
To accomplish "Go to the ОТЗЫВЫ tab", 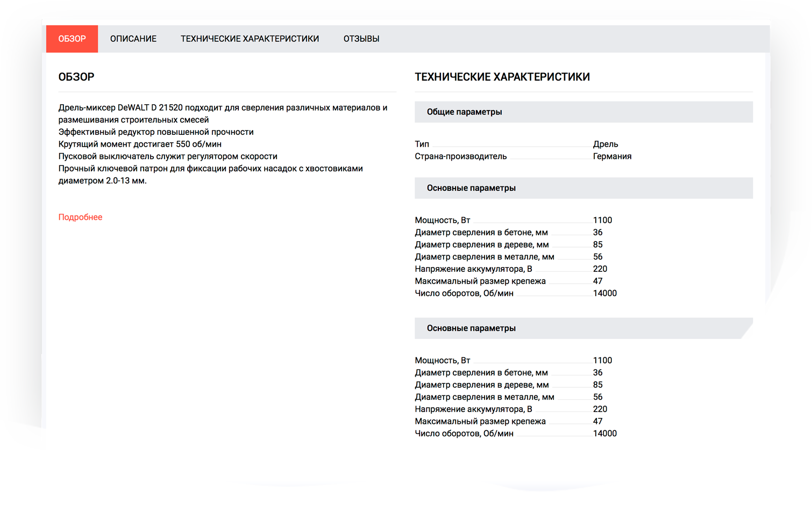I will [x=361, y=39].
